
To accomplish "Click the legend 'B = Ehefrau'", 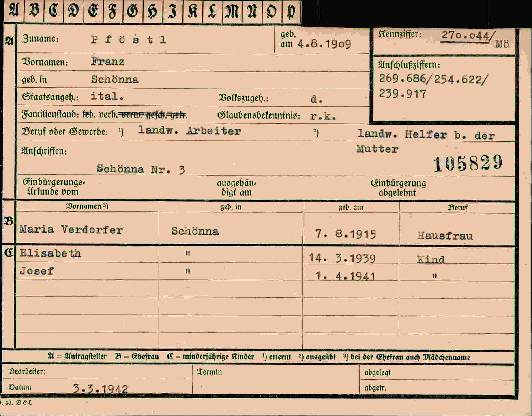I will pyautogui.click(x=137, y=357).
